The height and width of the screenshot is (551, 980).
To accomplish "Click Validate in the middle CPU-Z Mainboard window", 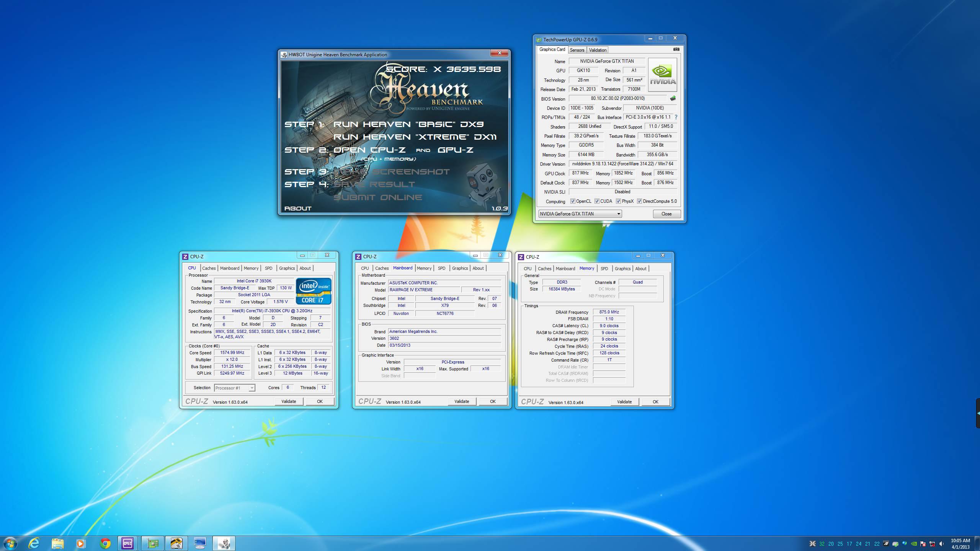I will point(462,401).
